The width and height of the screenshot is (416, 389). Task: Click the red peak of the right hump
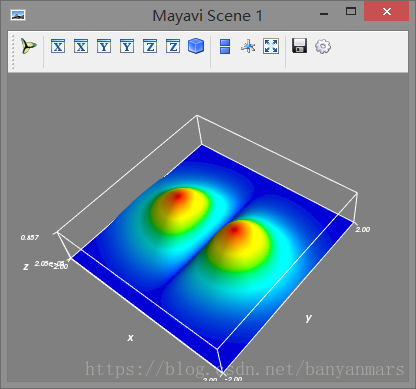click(235, 229)
